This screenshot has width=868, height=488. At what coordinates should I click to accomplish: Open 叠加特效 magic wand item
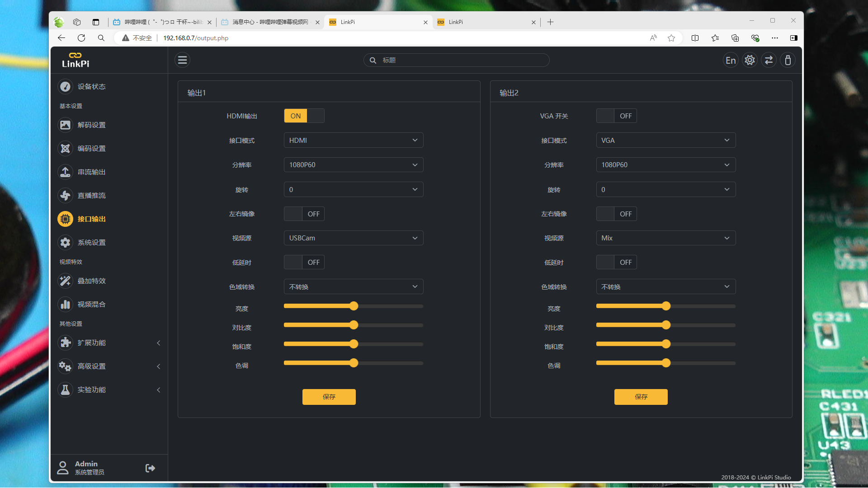pyautogui.click(x=91, y=281)
